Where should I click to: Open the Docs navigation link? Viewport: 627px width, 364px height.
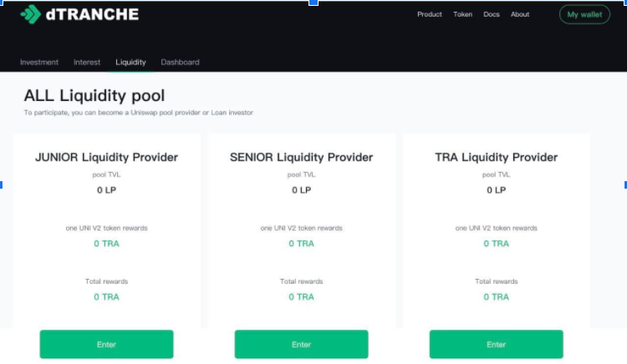click(x=492, y=14)
